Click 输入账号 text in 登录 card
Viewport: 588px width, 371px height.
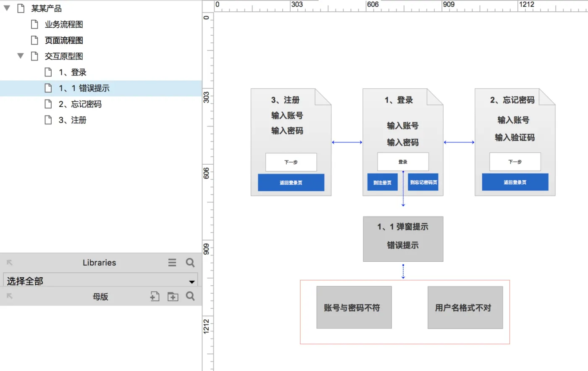pos(403,126)
